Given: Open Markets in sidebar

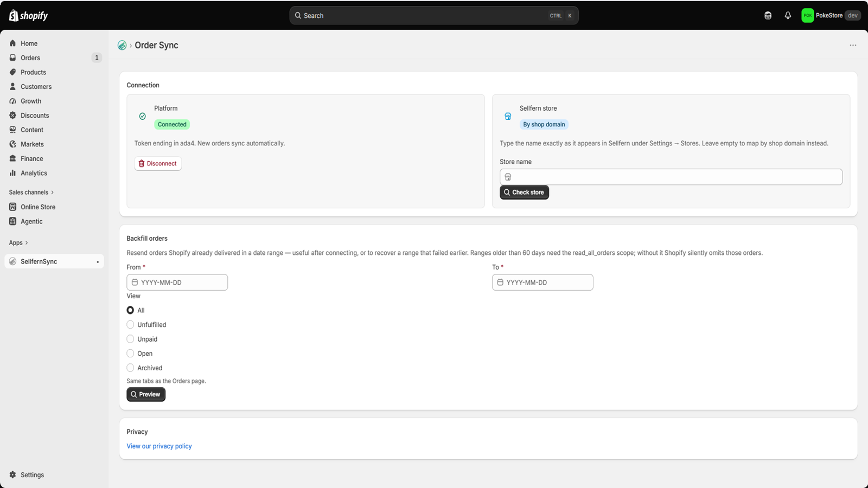Looking at the screenshot, I should [54, 144].
